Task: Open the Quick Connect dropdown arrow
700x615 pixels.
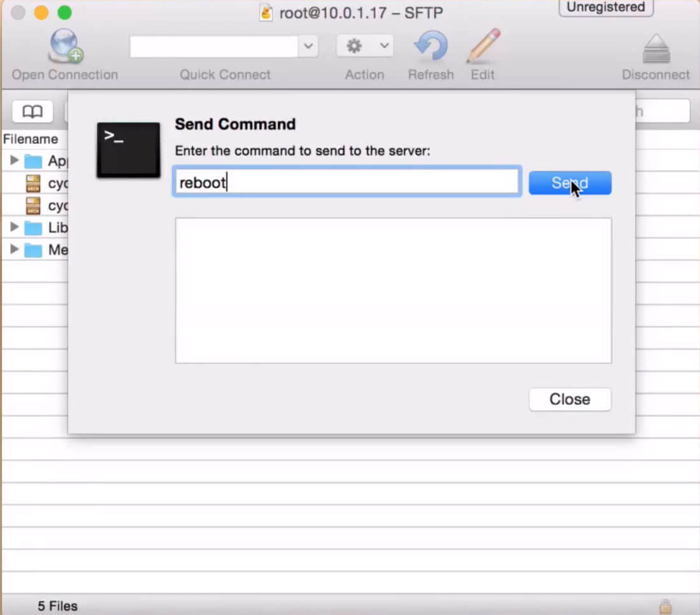Action: (308, 46)
